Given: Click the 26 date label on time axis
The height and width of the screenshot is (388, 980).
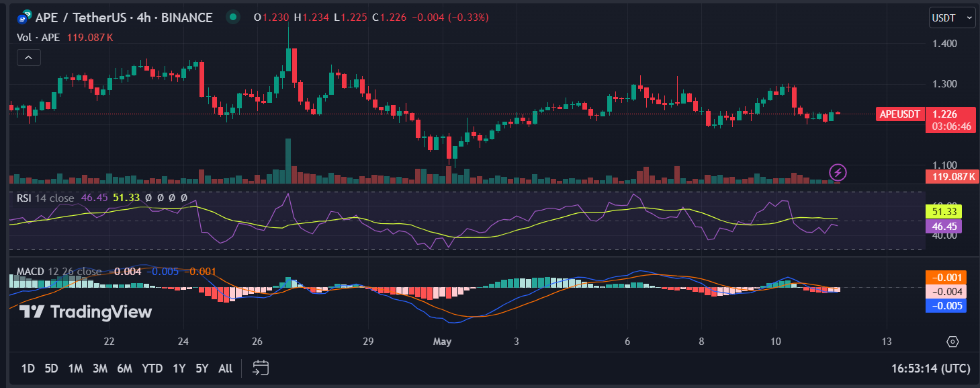Looking at the screenshot, I should tap(256, 342).
